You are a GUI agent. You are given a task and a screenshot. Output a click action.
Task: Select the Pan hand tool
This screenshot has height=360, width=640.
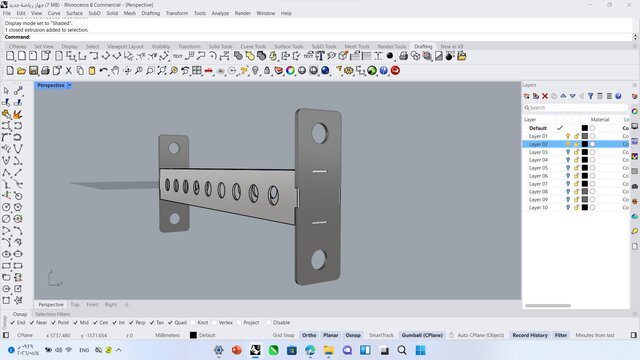click(x=116, y=71)
